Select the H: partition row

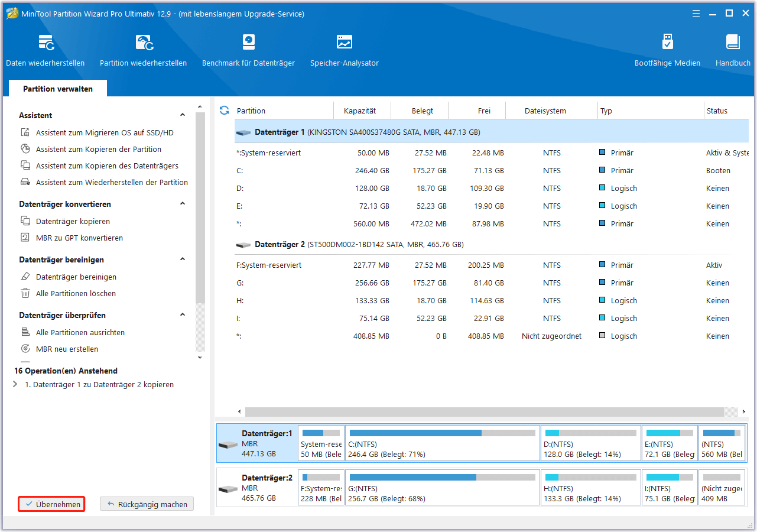tap(492, 301)
